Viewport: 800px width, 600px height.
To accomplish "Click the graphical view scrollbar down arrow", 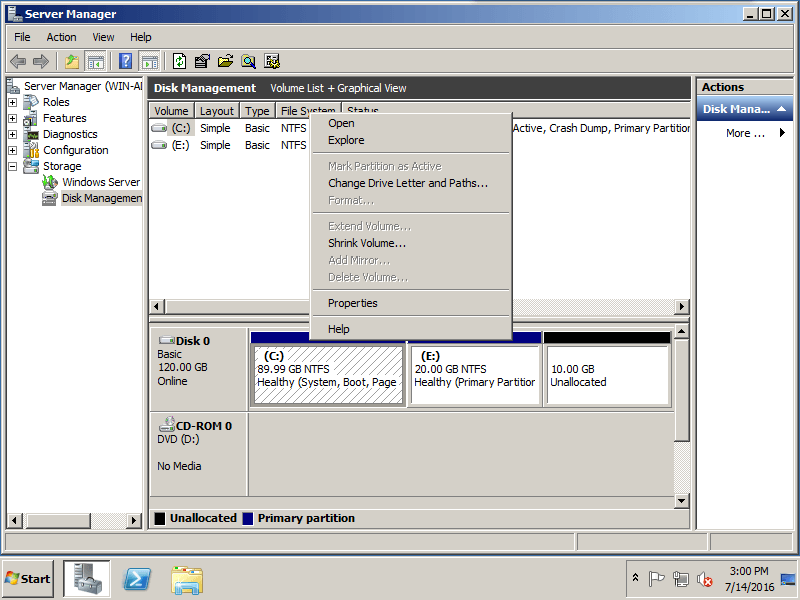I will (x=682, y=501).
